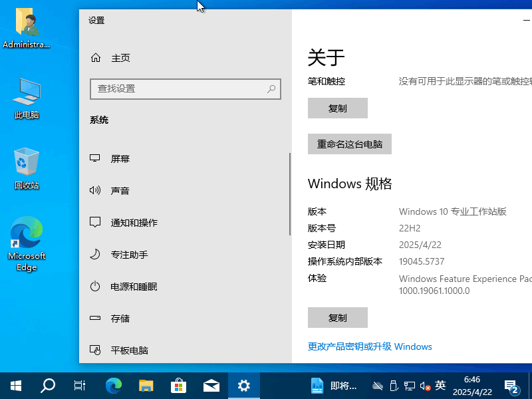
Task: Click the search magnifier in 查找设置 box
Action: [271, 89]
